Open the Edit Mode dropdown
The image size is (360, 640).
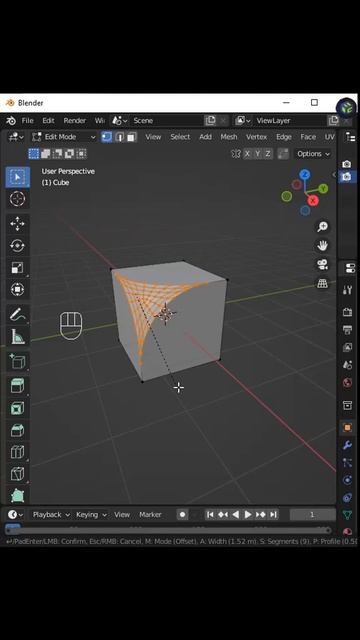tap(64, 137)
